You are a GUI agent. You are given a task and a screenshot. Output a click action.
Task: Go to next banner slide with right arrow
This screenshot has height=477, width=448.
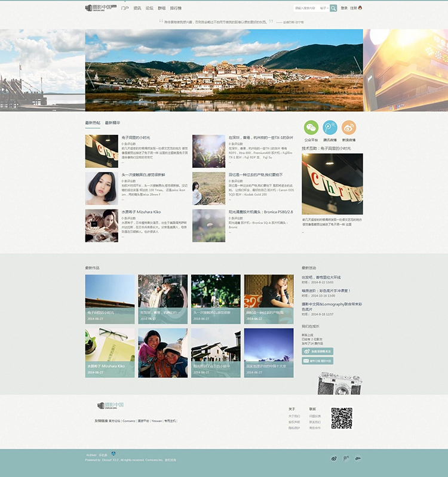point(358,70)
